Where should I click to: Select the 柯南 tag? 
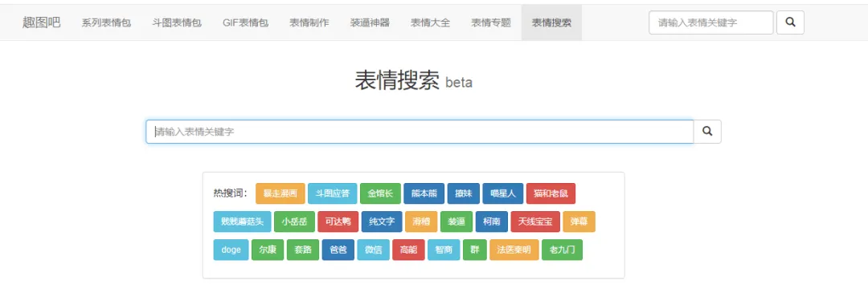[492, 222]
